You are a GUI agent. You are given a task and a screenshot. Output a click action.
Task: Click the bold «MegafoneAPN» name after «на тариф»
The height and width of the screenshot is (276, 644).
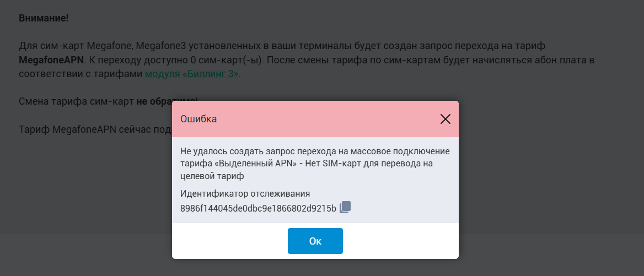[51, 59]
